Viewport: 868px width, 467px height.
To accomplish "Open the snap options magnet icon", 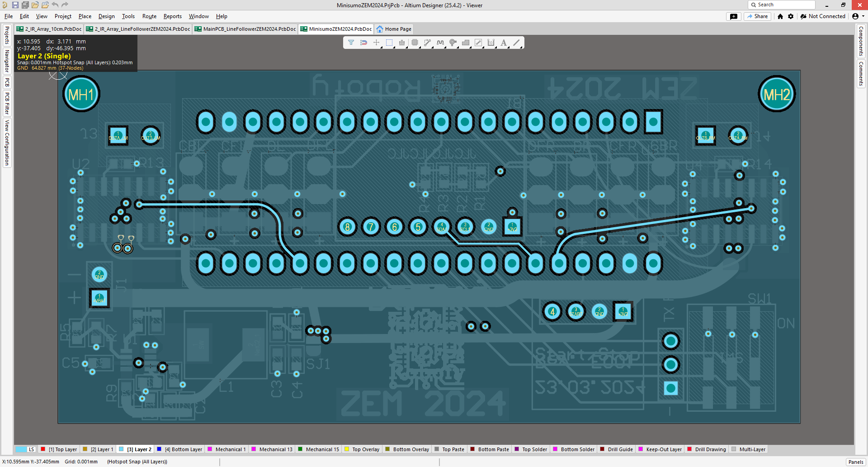I will tap(363, 43).
